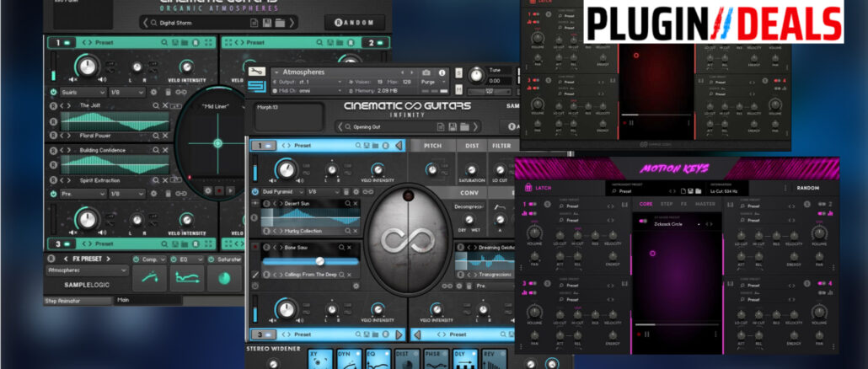Click the infinity orb in Infinity
This screenshot has width=868, height=369.
[409, 239]
